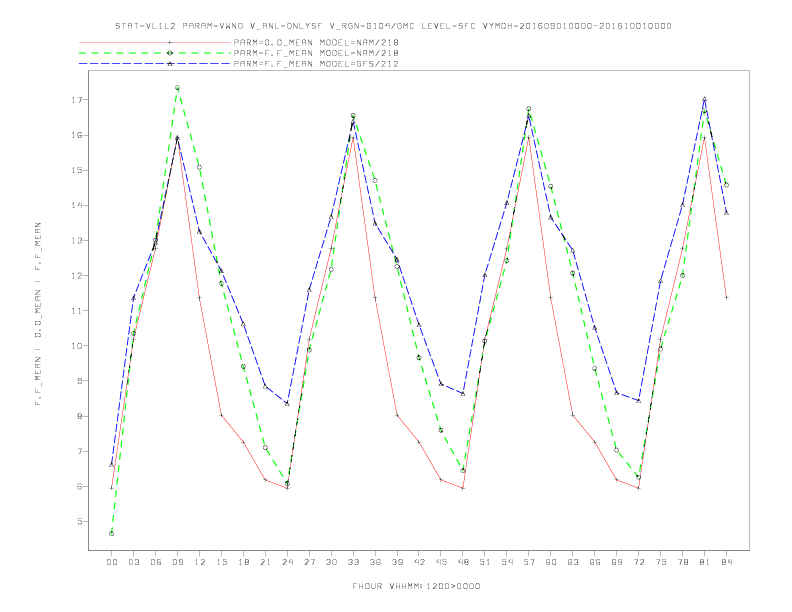The height and width of the screenshot is (612, 792).
Task: Click the y-axis tick label 5
Action: (x=79, y=522)
